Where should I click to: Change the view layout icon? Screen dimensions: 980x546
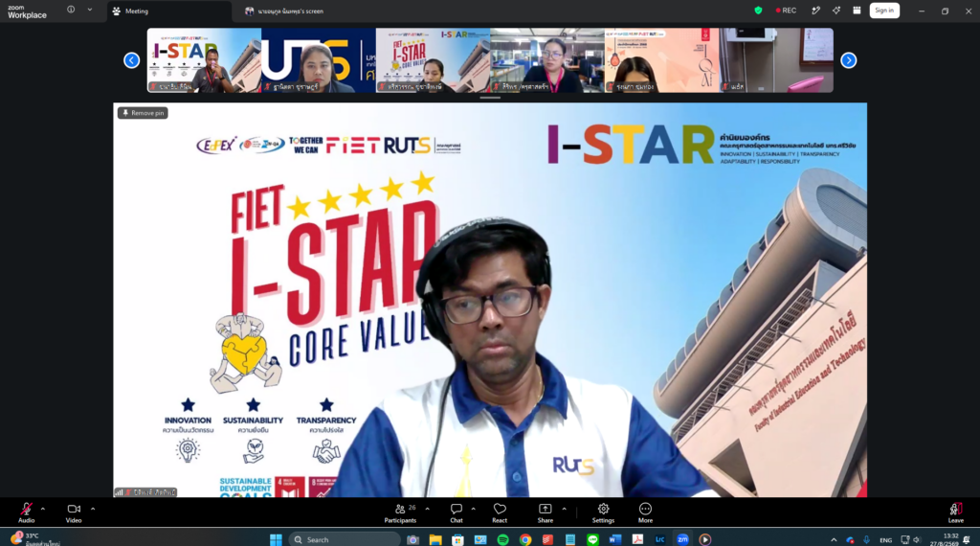coord(857,11)
